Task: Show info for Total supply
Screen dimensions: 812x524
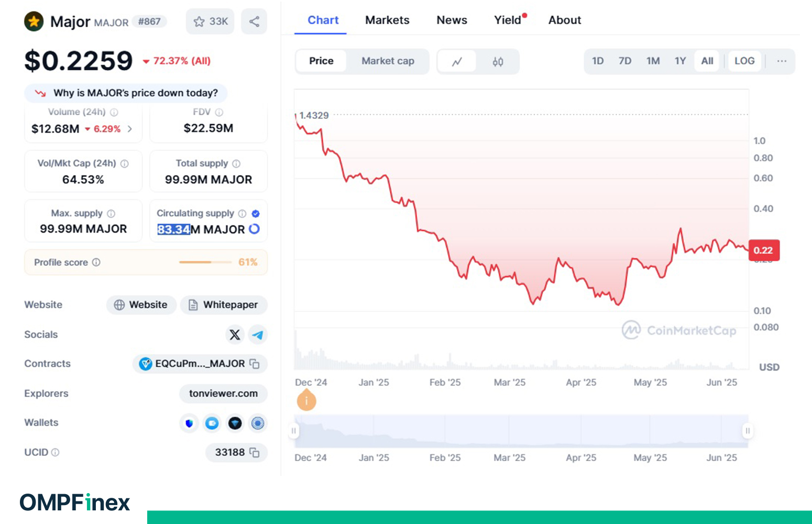Action: (x=236, y=163)
